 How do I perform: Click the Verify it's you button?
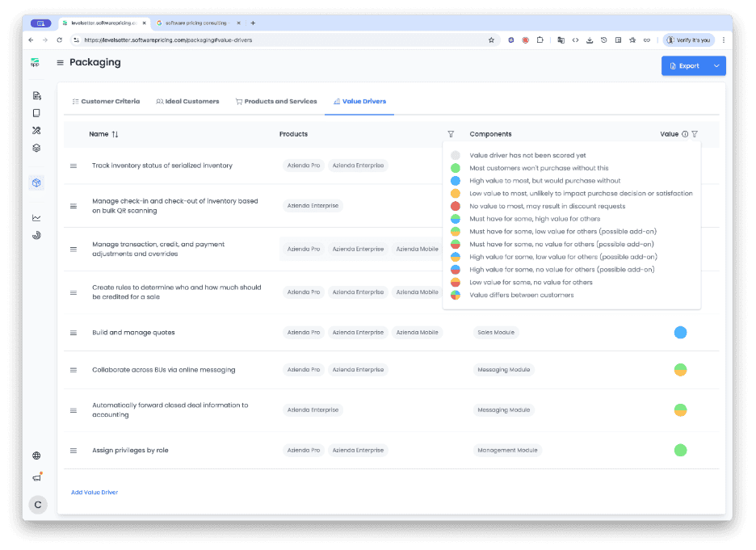(688, 40)
